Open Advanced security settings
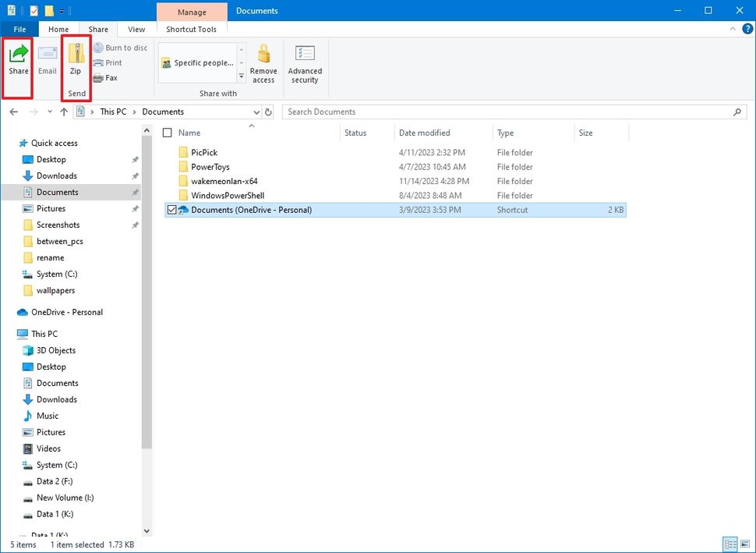The height and width of the screenshot is (553, 756). click(305, 64)
